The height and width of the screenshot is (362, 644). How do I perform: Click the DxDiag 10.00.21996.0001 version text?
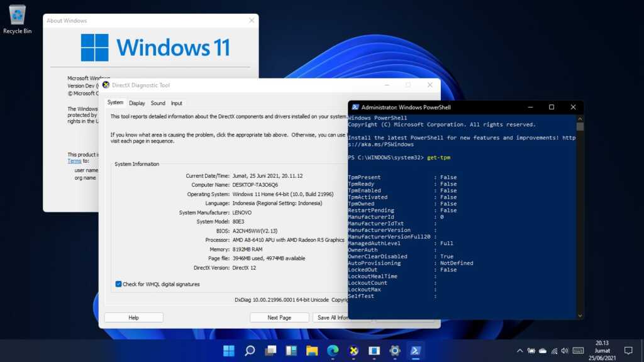[x=282, y=300]
